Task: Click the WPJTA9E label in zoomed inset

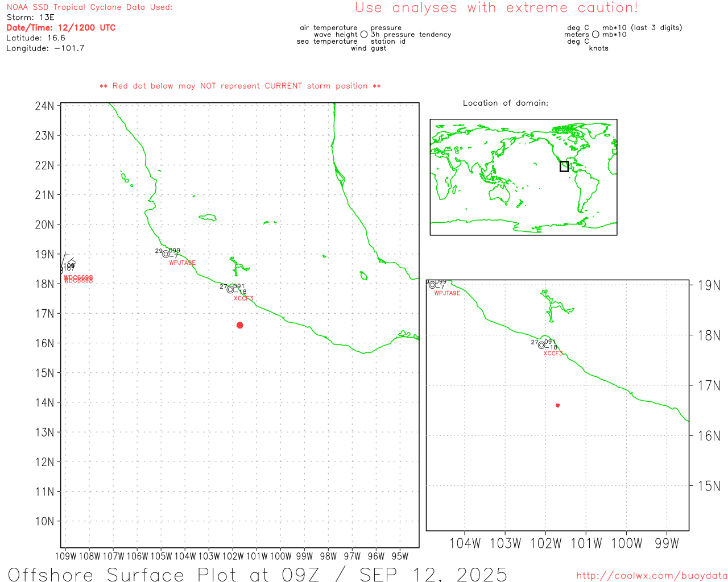Action: 447,293
